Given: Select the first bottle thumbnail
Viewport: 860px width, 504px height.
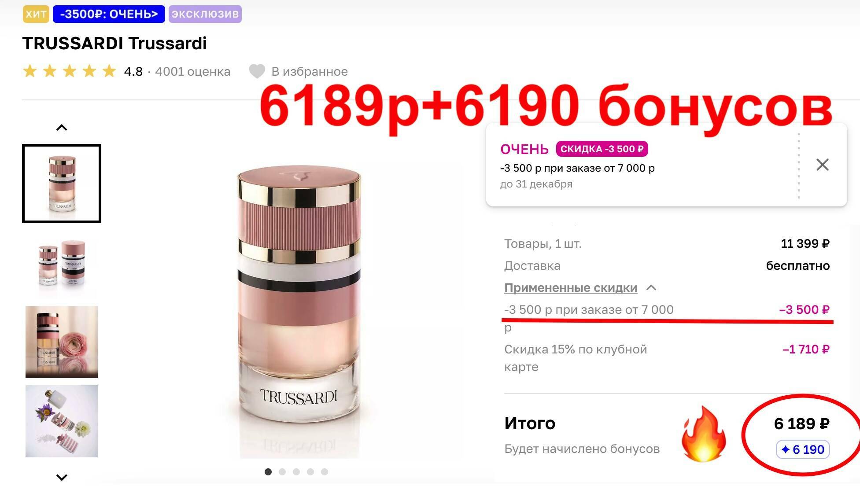Looking at the screenshot, I should (x=62, y=184).
